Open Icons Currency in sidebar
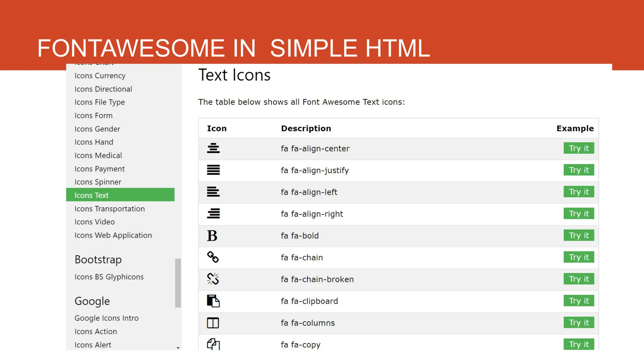Viewport: 644px width, 362px height. (x=100, y=76)
